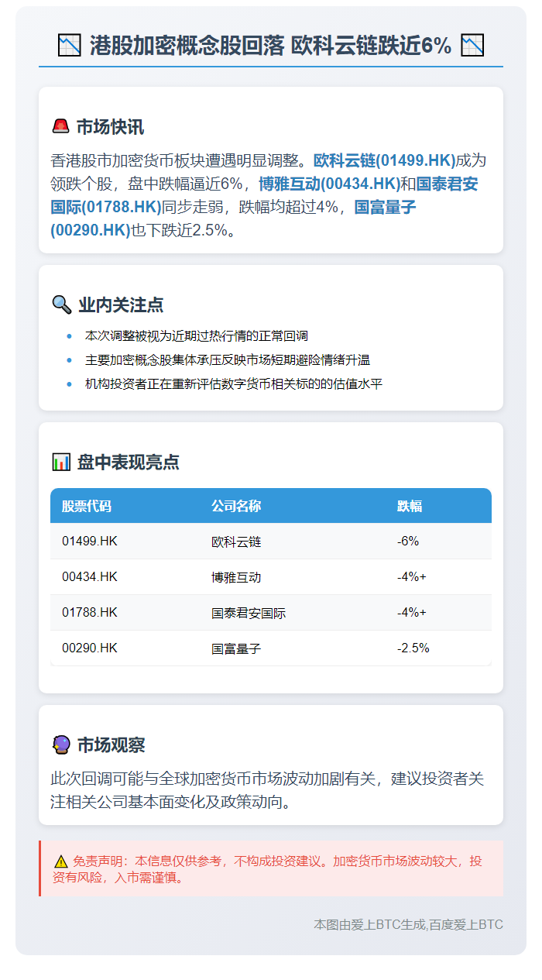Click the falling chart emoji right of title
This screenshot has height=980, width=542.
472,46
